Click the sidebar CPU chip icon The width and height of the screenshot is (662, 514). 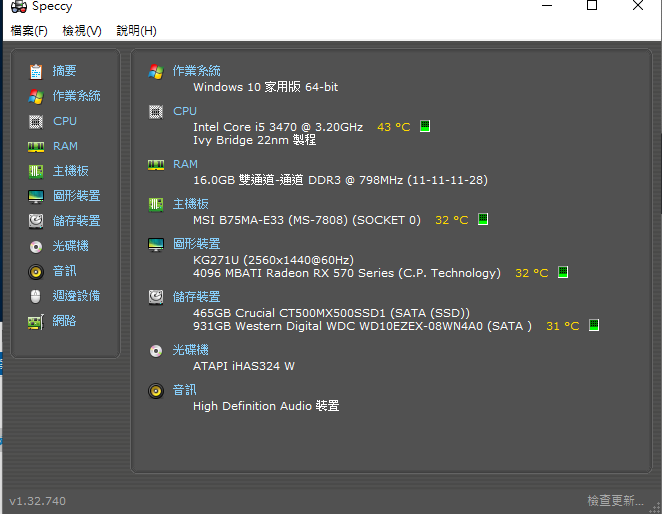pos(36,122)
